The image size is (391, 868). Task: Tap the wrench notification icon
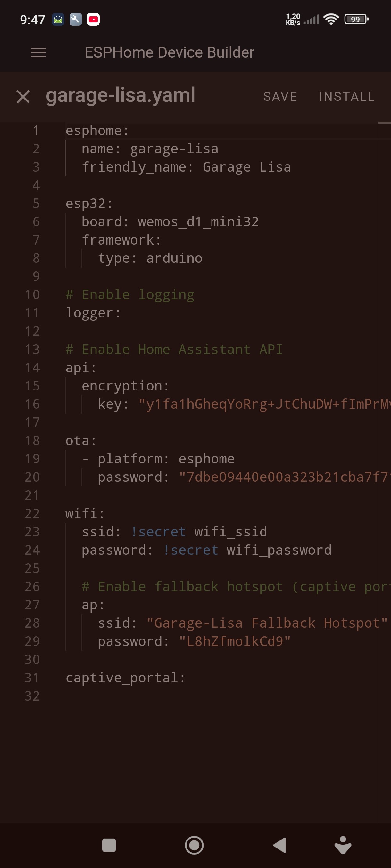point(76,20)
